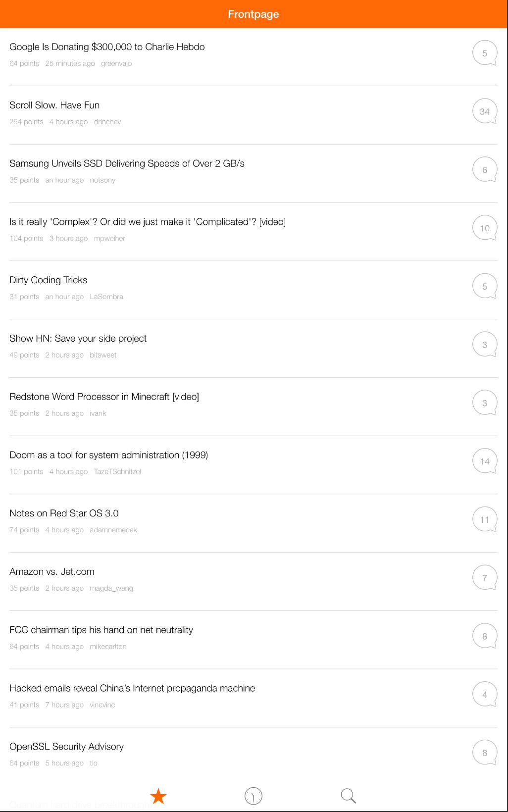Show comments on Amazon vs. Jet.com
Image resolution: width=508 pixels, height=812 pixels.
point(484,578)
